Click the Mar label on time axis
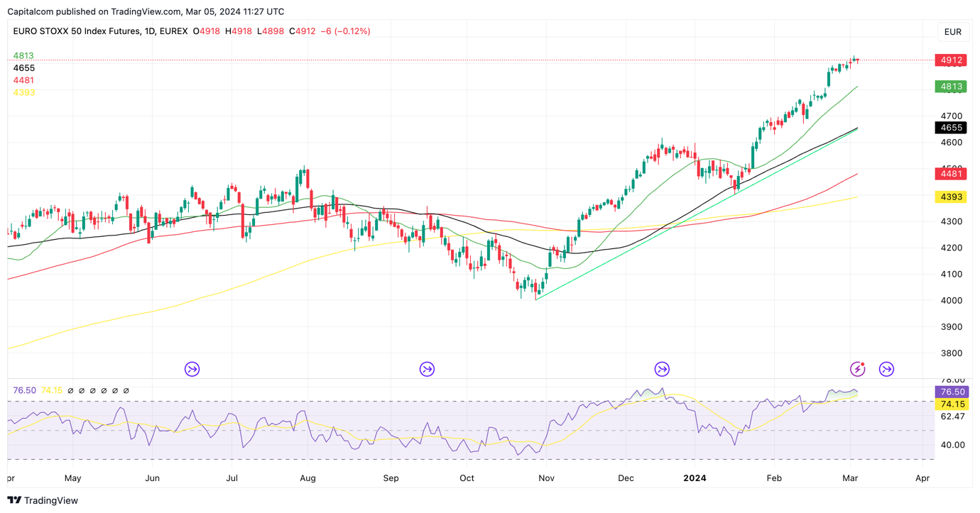 850,479
